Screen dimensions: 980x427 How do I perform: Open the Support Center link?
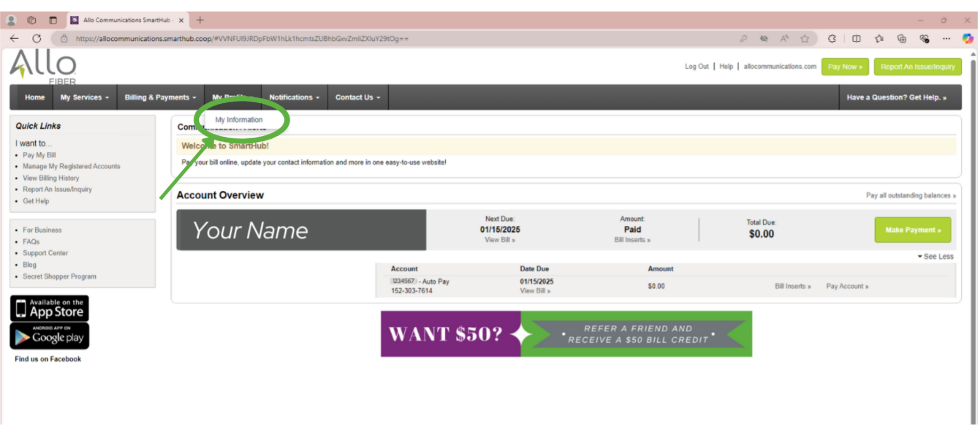click(45, 253)
